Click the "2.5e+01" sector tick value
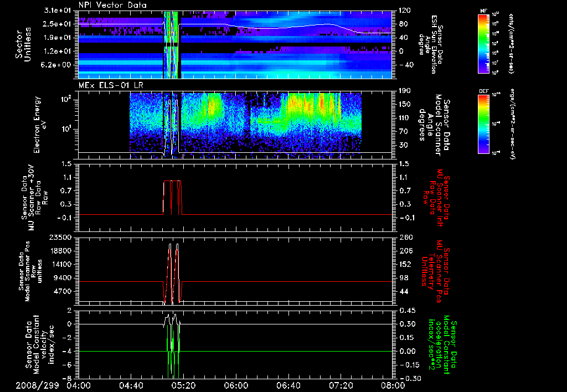 [58, 24]
